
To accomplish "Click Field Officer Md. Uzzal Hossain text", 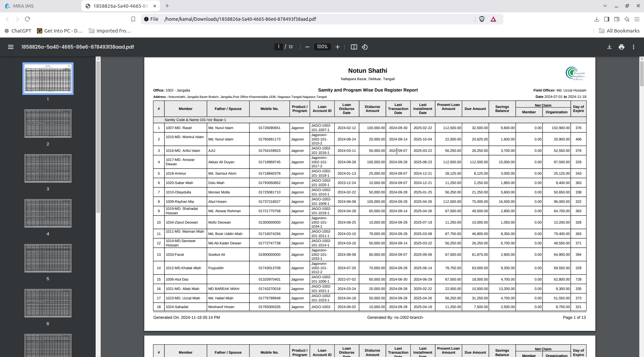I will 560,91.
